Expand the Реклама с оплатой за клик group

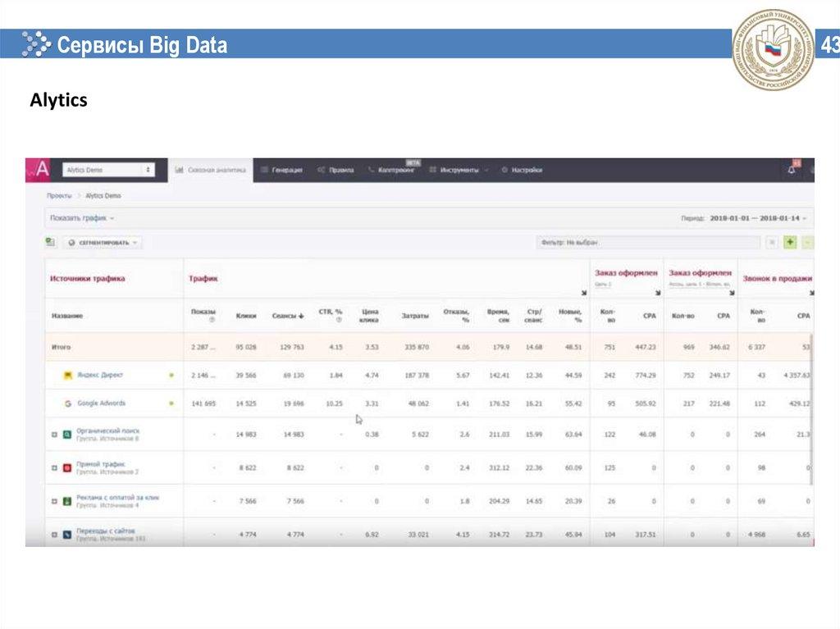click(x=54, y=501)
